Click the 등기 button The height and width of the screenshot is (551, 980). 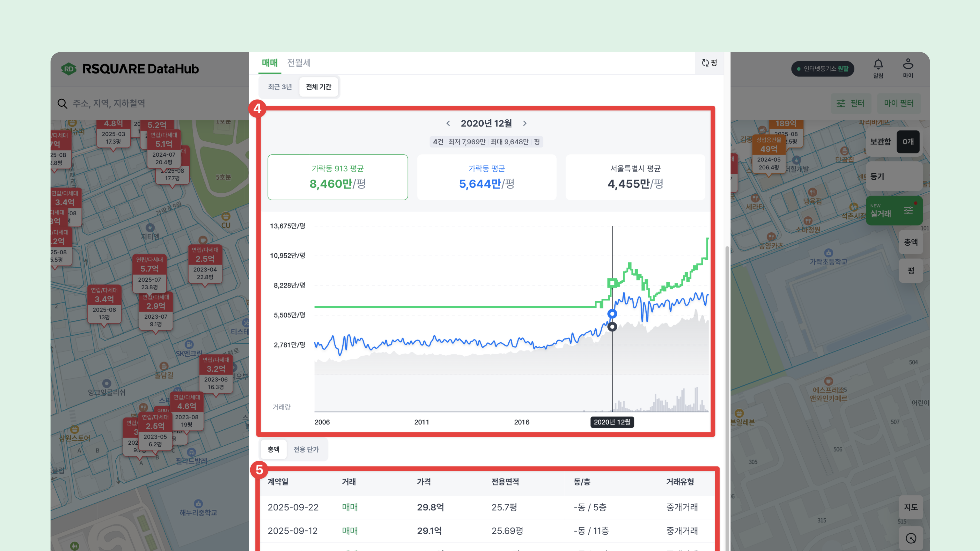point(894,177)
